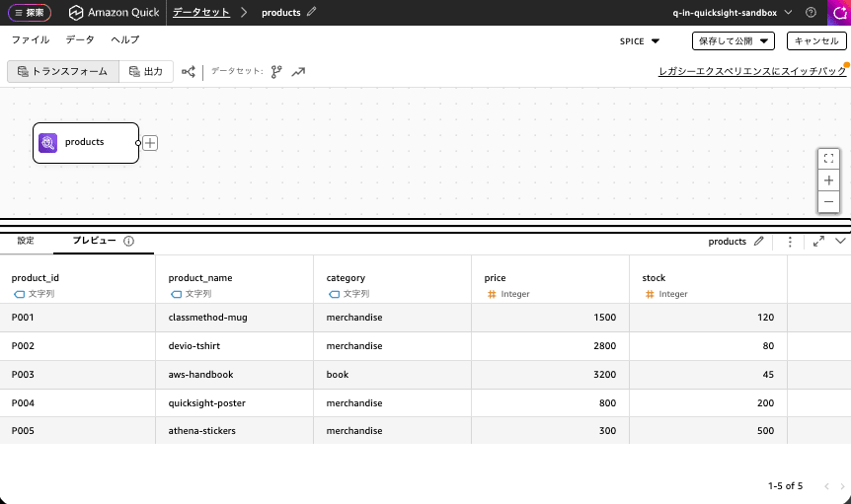Change product_name 文字列 data type
The height and width of the screenshot is (504, 851).
tap(192, 294)
